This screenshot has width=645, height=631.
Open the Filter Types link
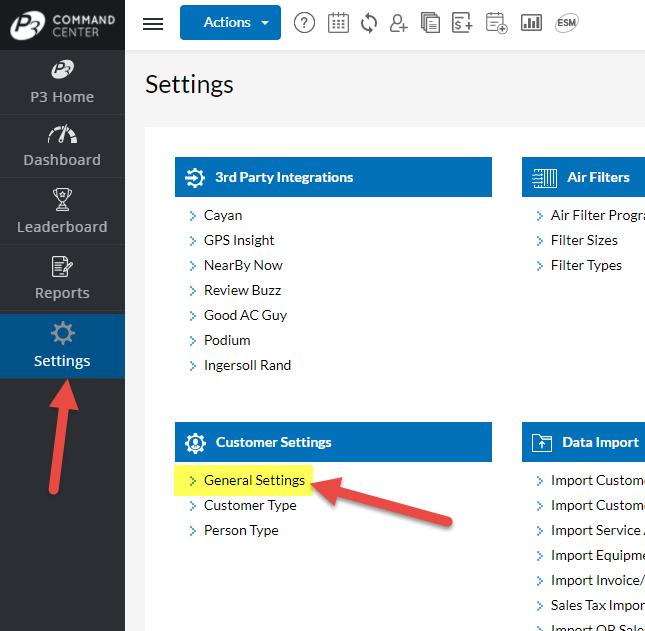pyautogui.click(x=586, y=266)
